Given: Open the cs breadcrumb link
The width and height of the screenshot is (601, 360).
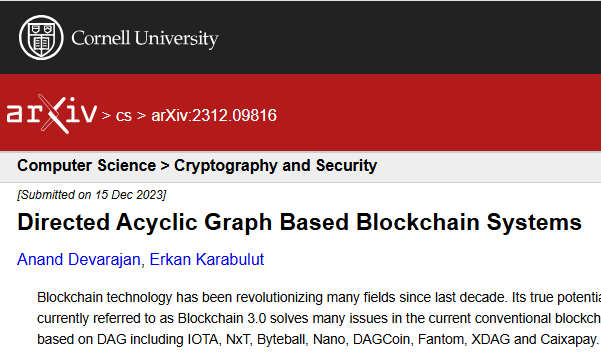Looking at the screenshot, I should (124, 115).
